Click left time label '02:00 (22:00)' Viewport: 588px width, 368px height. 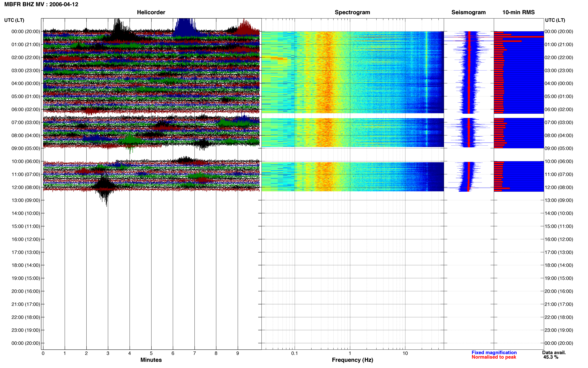coord(26,57)
